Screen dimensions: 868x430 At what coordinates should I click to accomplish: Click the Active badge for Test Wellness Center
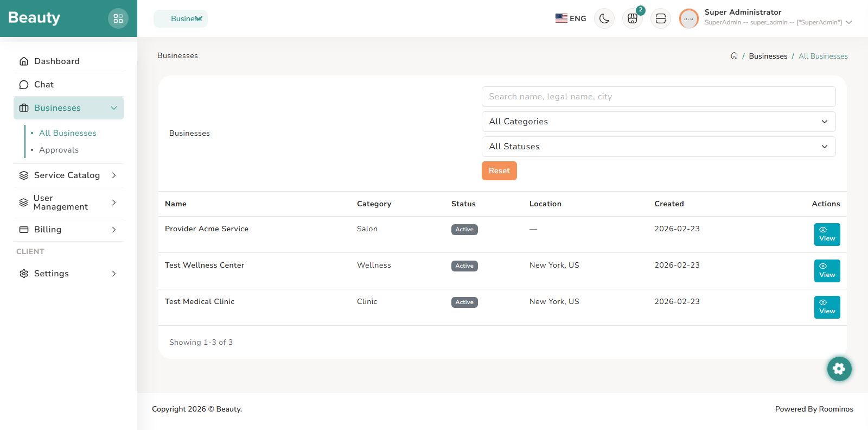(464, 266)
